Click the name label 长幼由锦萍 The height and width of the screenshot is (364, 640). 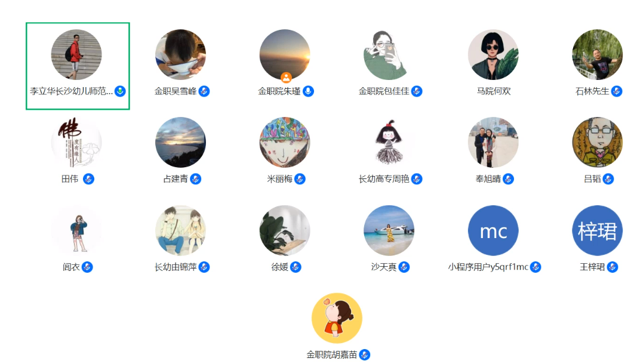point(176,267)
